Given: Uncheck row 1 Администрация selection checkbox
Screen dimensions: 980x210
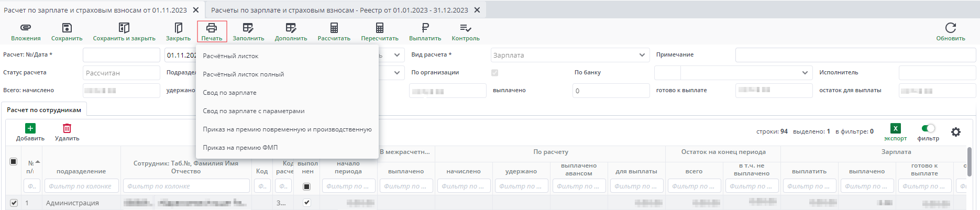Looking at the screenshot, I should [x=14, y=203].
